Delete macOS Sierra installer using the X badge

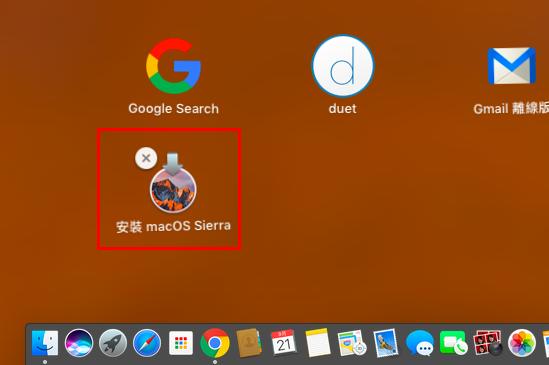pos(146,158)
